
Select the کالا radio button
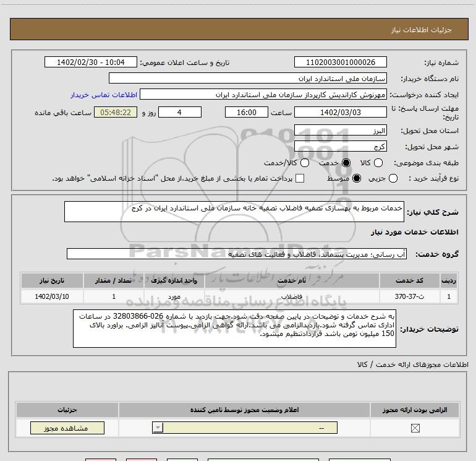(x=378, y=163)
